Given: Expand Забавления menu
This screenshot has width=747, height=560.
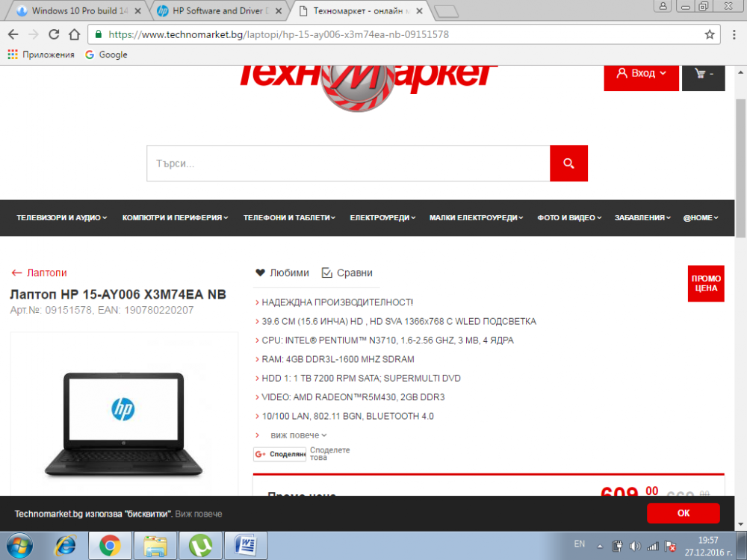Looking at the screenshot, I should (642, 217).
